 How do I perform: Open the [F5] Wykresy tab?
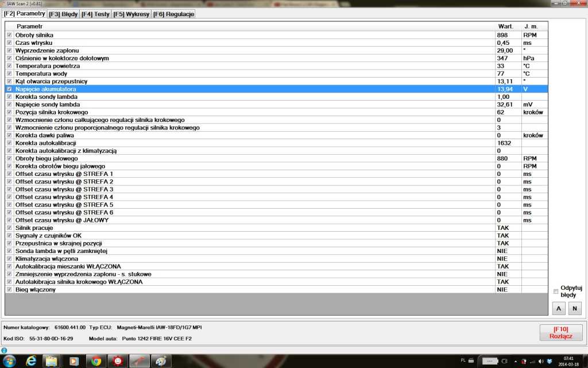tap(130, 14)
